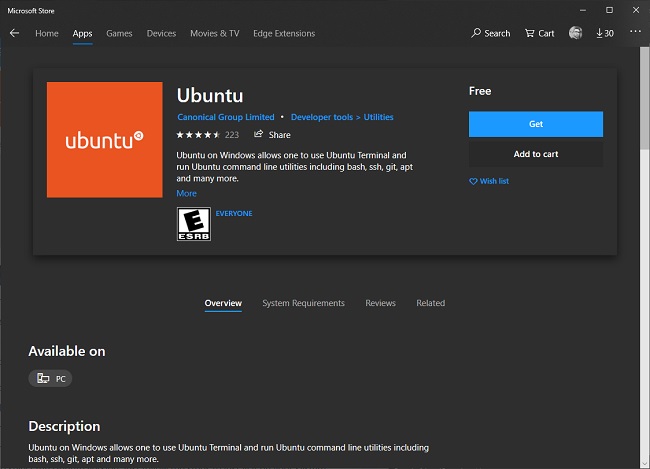
Task: Click the Free price label
Action: coord(480,91)
